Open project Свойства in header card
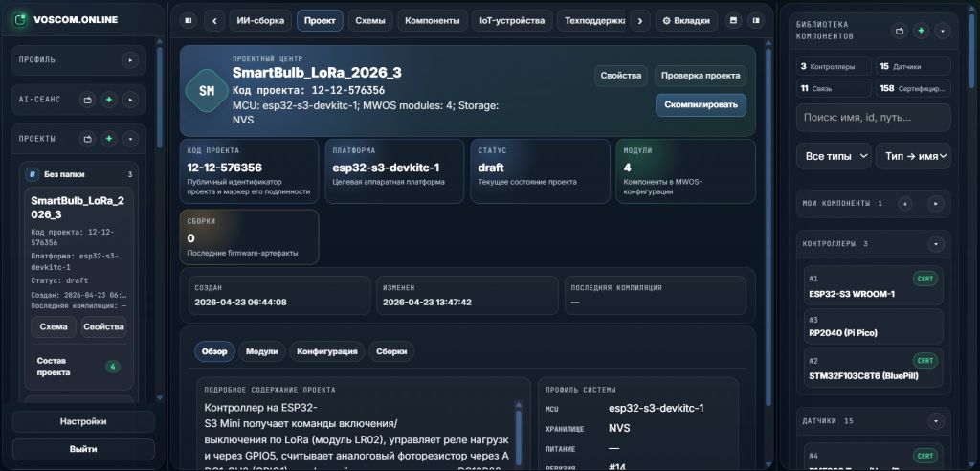The height and width of the screenshot is (471, 980). tap(620, 76)
